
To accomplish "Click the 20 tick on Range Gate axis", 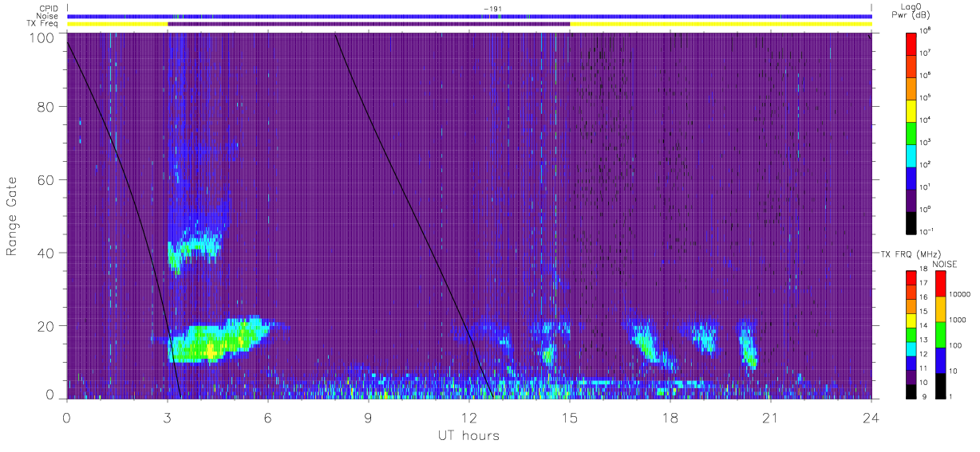I will click(47, 326).
